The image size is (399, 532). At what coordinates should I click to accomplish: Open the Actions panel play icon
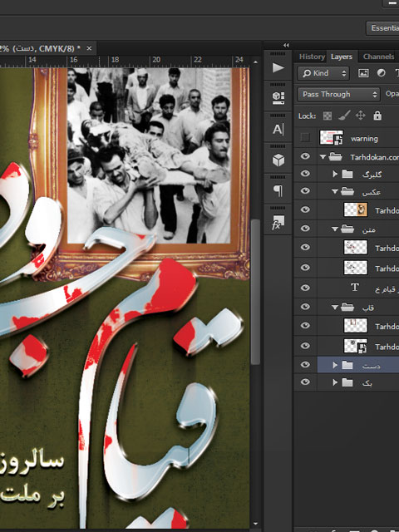click(x=278, y=67)
